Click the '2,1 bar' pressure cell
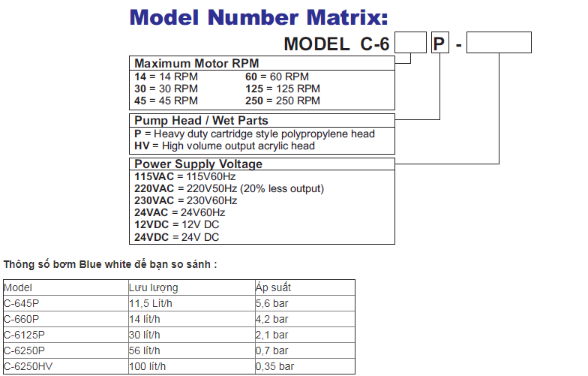 point(304,335)
